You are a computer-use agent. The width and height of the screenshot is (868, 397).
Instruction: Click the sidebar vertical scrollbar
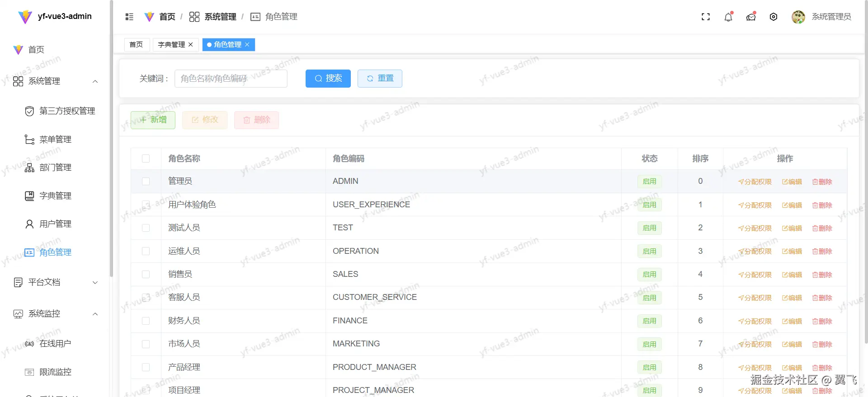point(111,138)
